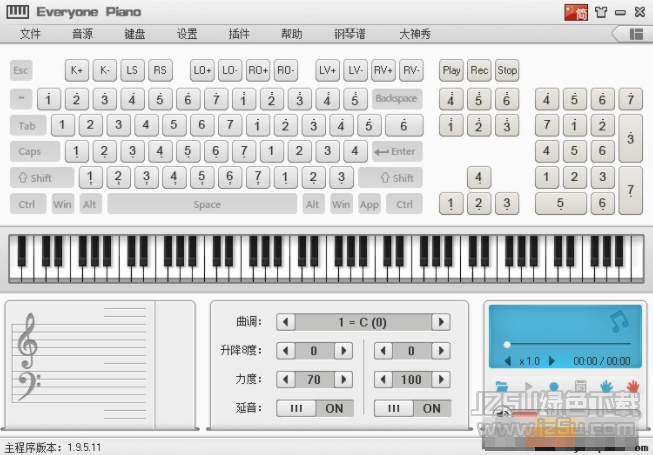
Task: Open the 音源 menu
Action: coord(82,34)
